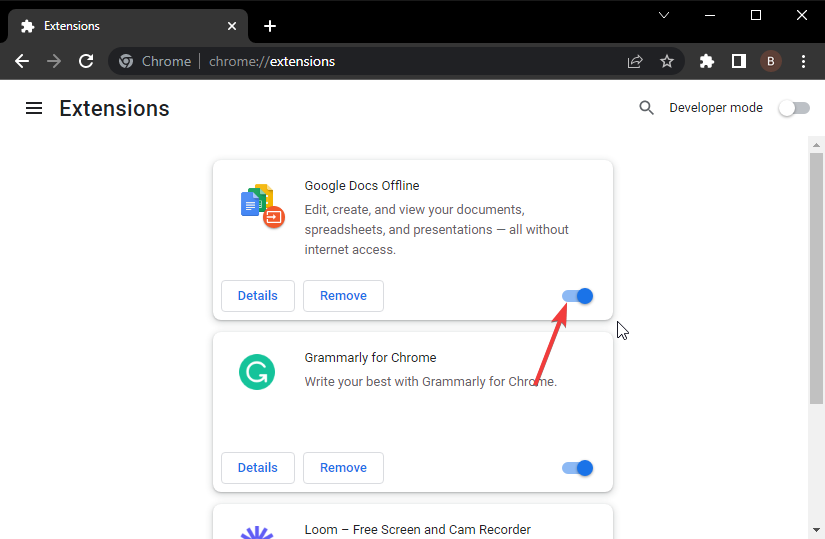Screen dimensions: 825x539
Task: Open the Extensions puzzle-piece toolbar menu
Action: point(707,61)
